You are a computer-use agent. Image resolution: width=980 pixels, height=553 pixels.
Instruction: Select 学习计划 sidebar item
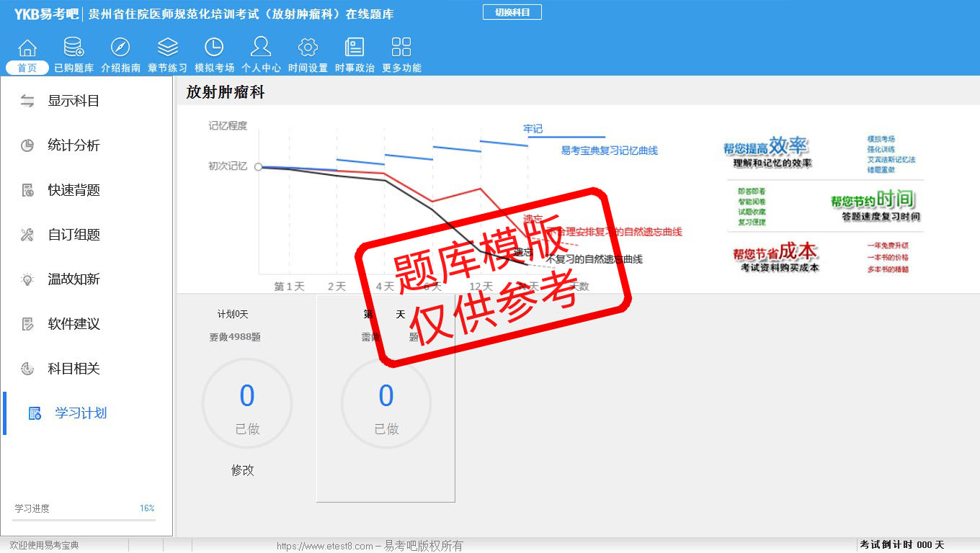pyautogui.click(x=80, y=413)
